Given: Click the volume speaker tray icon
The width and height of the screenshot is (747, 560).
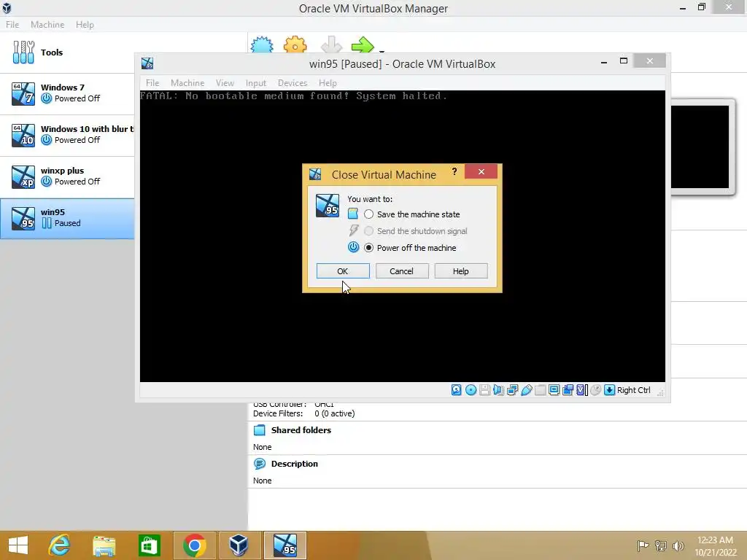Looking at the screenshot, I should point(678,545).
